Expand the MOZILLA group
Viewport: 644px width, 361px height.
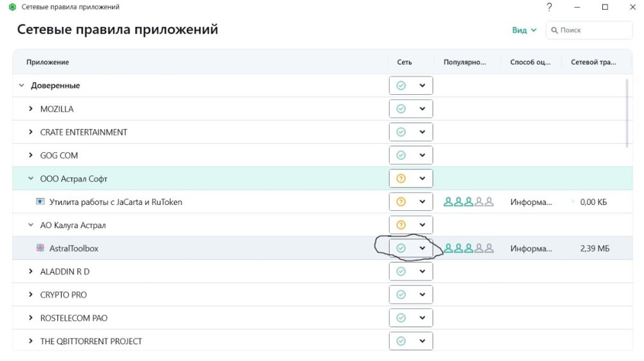click(31, 108)
